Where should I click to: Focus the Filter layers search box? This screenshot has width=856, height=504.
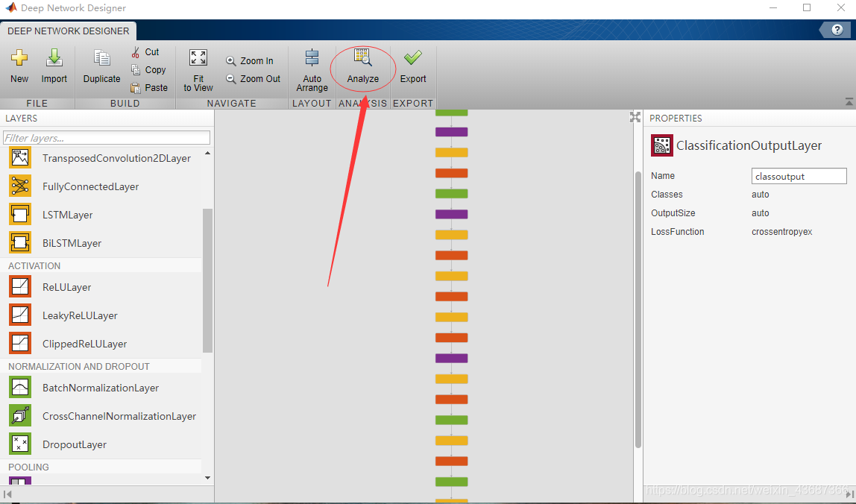107,138
